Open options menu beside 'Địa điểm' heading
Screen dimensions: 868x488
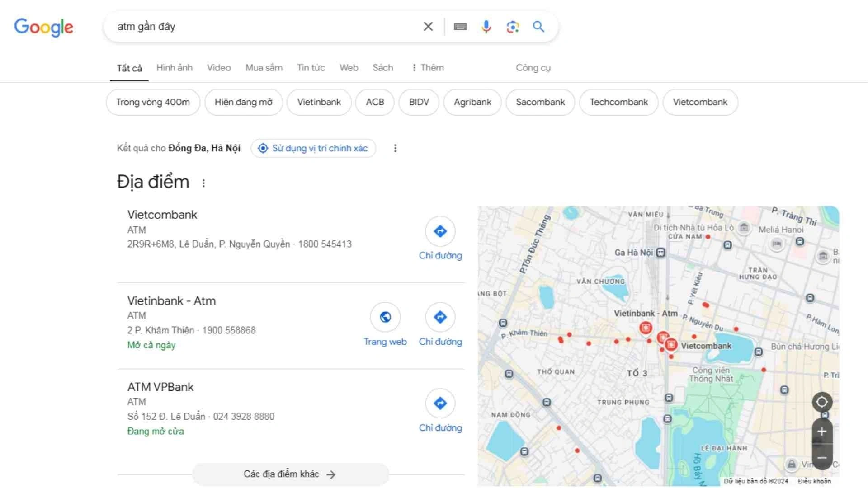pos(203,183)
